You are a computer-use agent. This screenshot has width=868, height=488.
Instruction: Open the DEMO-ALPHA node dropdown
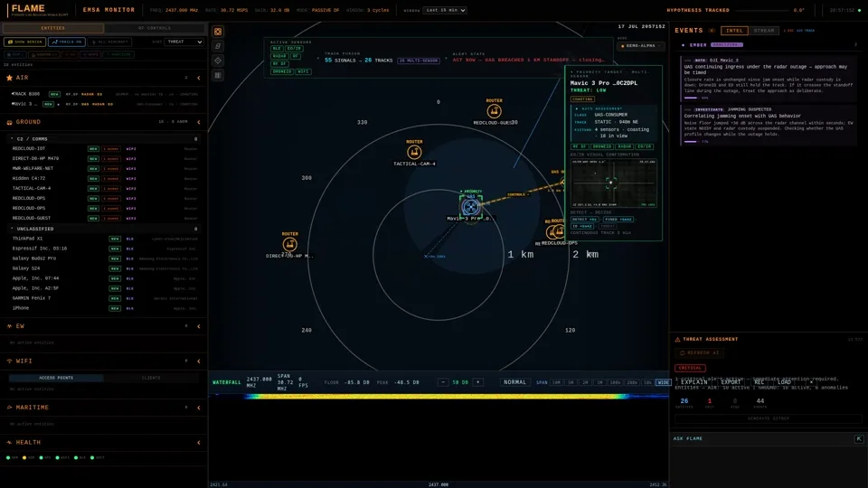point(640,46)
